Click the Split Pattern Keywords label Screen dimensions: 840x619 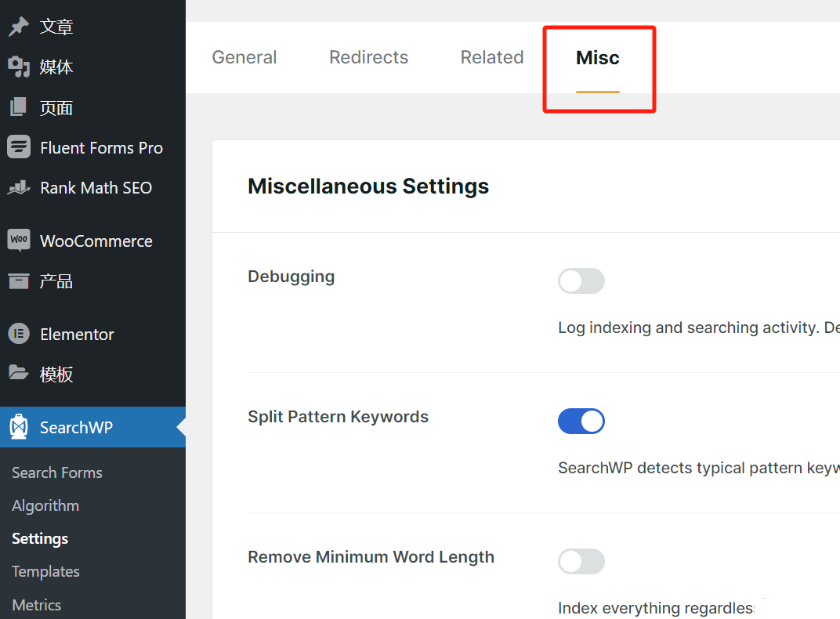[338, 417]
